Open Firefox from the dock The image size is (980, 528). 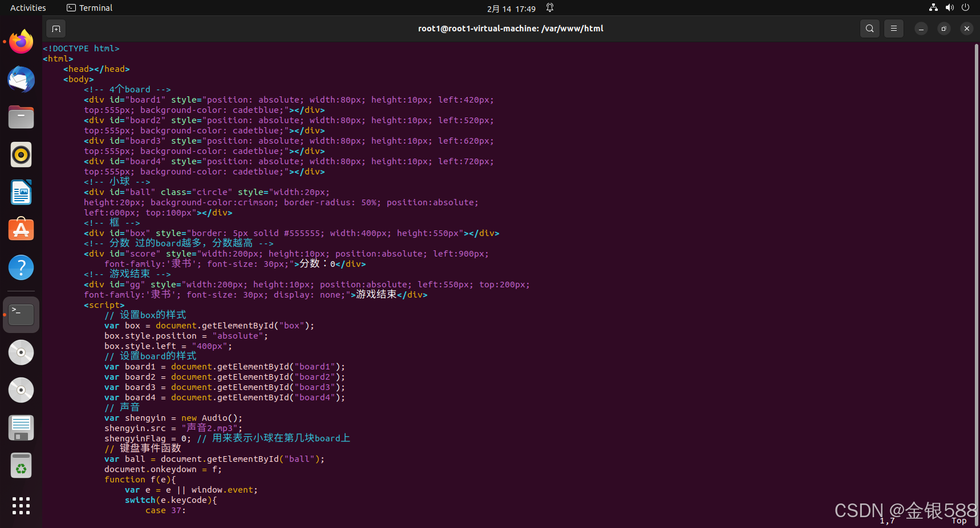pyautogui.click(x=21, y=42)
